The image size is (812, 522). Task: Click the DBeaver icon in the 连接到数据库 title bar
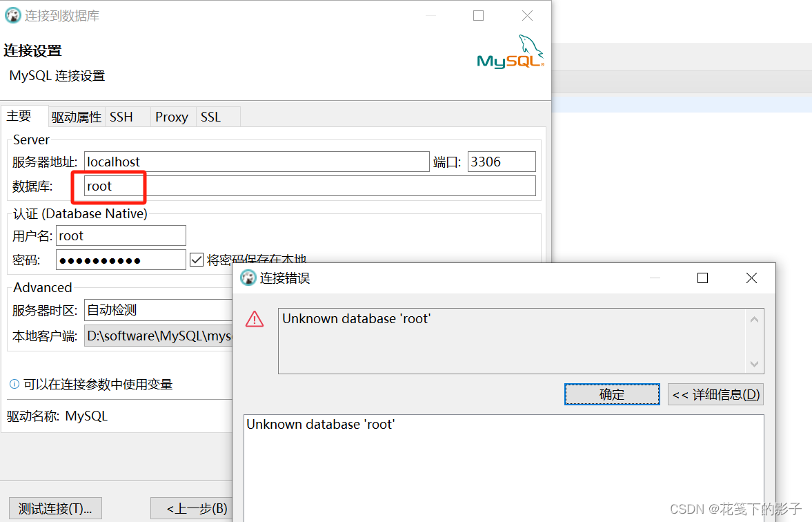click(12, 16)
